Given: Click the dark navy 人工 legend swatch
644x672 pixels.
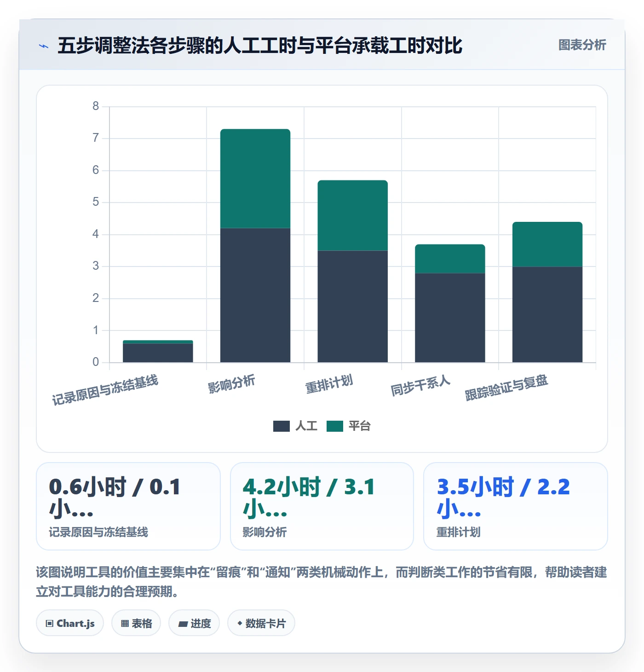Looking at the screenshot, I should (282, 426).
